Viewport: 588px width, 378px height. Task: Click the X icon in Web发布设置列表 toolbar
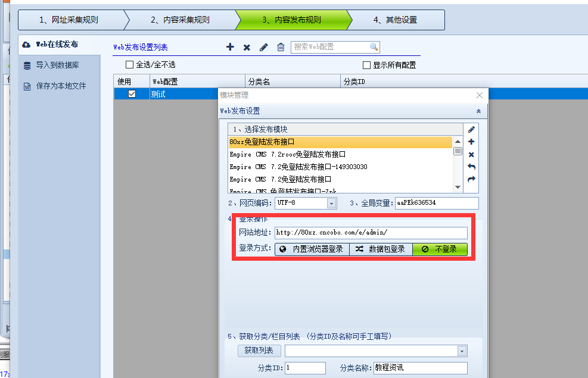(x=247, y=47)
